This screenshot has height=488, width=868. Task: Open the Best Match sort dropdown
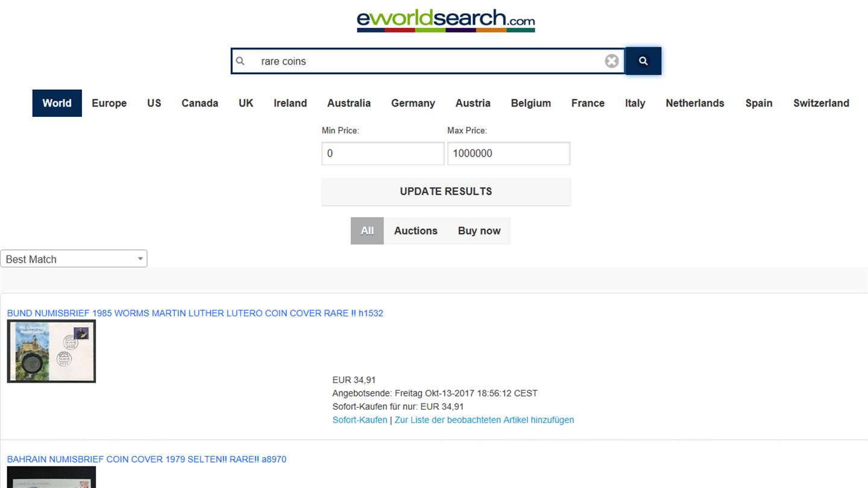point(74,259)
